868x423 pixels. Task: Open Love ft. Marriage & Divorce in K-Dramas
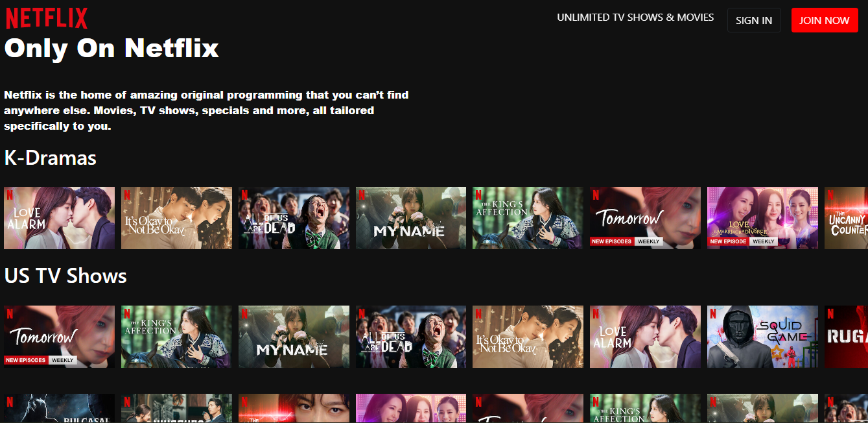(x=762, y=218)
